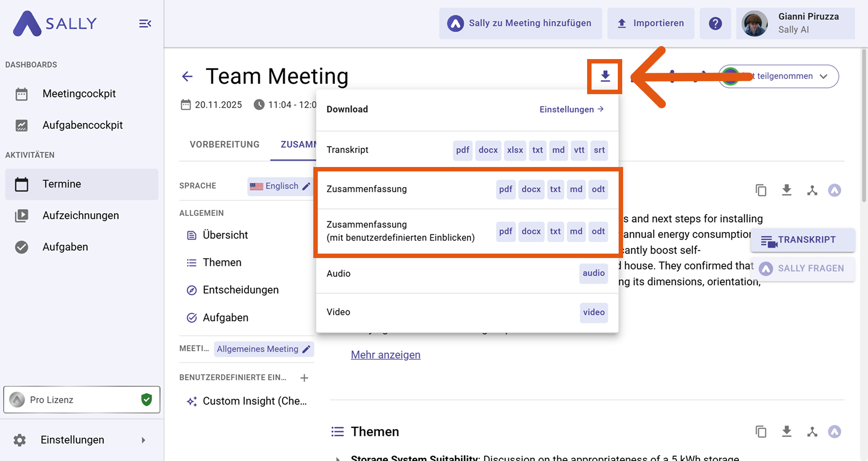Expand the Storage System Suitability topic
868x461 pixels.
338,458
